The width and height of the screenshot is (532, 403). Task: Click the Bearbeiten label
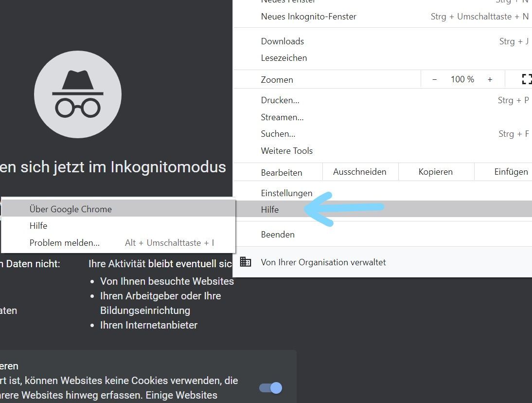tap(281, 172)
